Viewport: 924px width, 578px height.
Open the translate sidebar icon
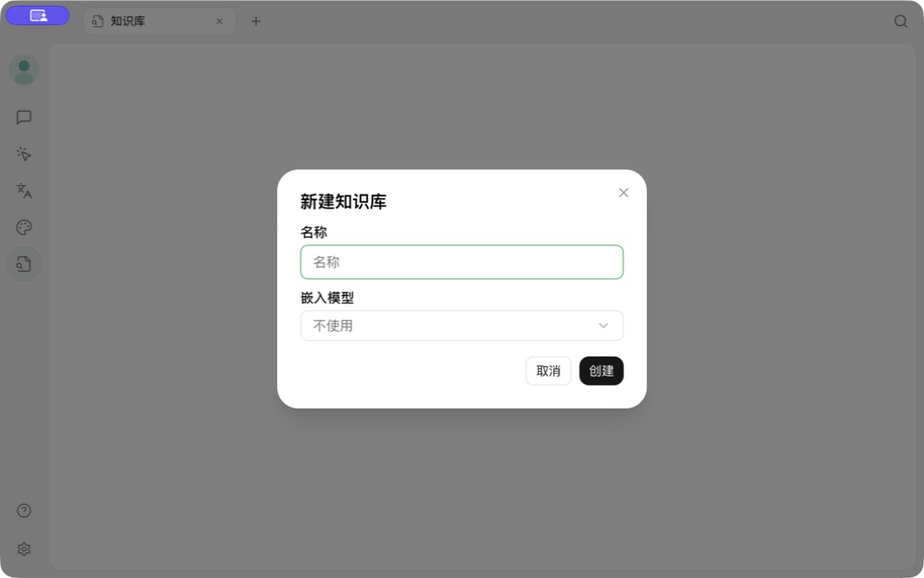pyautogui.click(x=23, y=191)
